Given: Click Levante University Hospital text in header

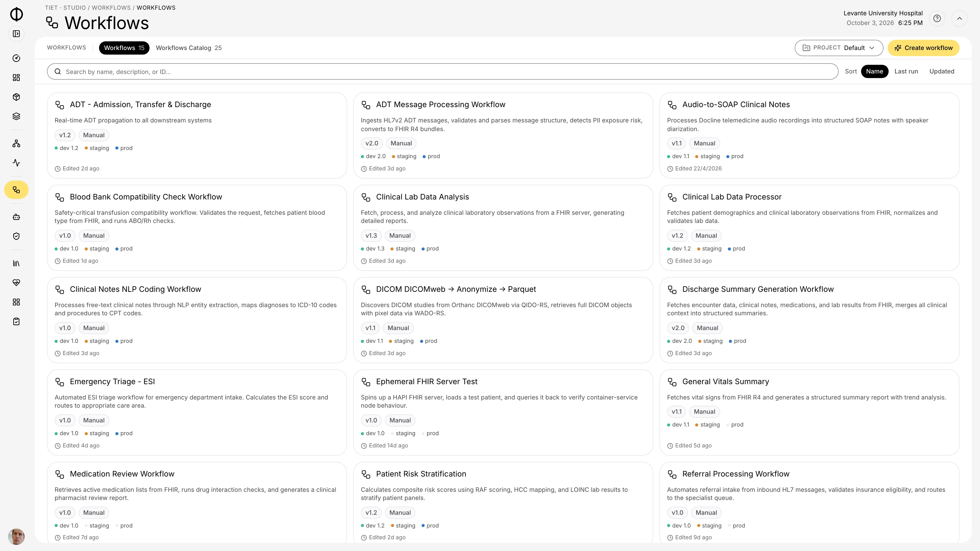Looking at the screenshot, I should point(883,13).
